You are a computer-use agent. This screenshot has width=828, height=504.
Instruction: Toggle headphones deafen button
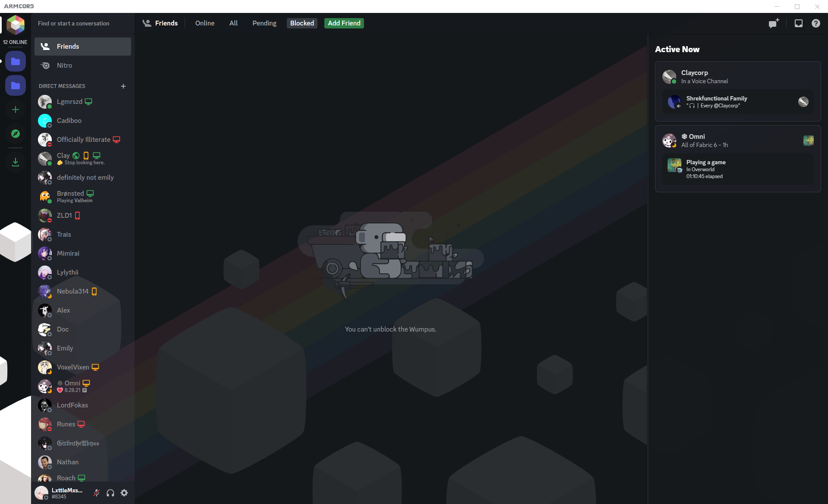[110, 493]
